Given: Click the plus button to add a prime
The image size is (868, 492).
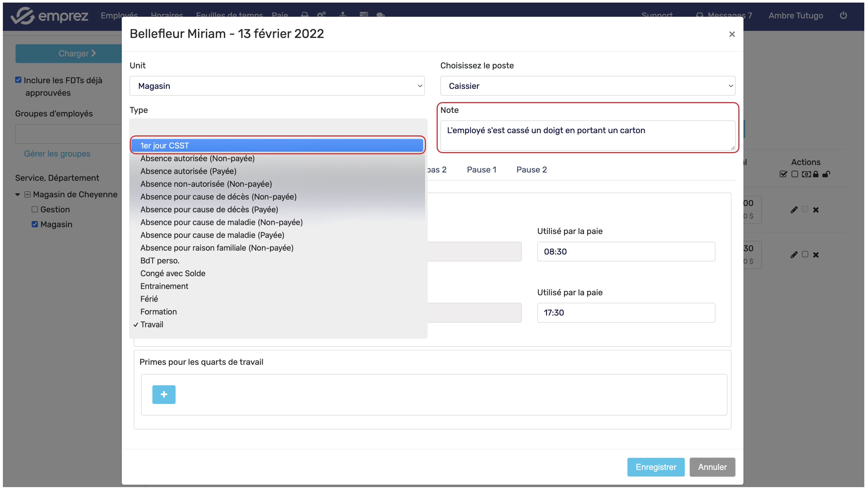Looking at the screenshot, I should pos(164,394).
